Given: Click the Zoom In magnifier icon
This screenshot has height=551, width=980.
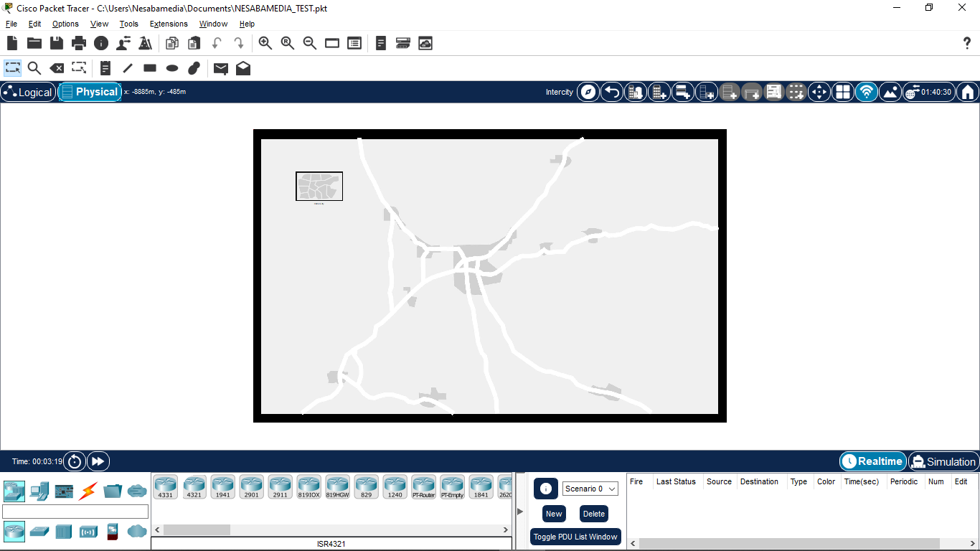Looking at the screenshot, I should (x=265, y=43).
